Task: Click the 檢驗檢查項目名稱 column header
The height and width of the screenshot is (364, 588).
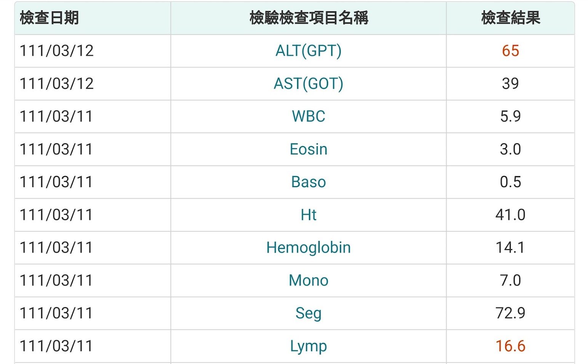Action: coord(309,18)
